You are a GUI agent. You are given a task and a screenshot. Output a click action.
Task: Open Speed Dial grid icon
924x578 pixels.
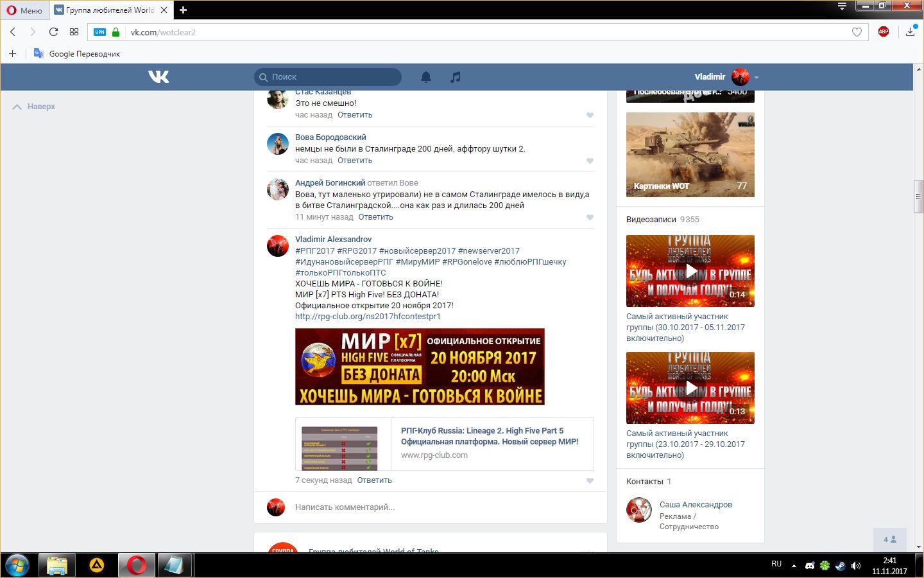[x=74, y=32]
